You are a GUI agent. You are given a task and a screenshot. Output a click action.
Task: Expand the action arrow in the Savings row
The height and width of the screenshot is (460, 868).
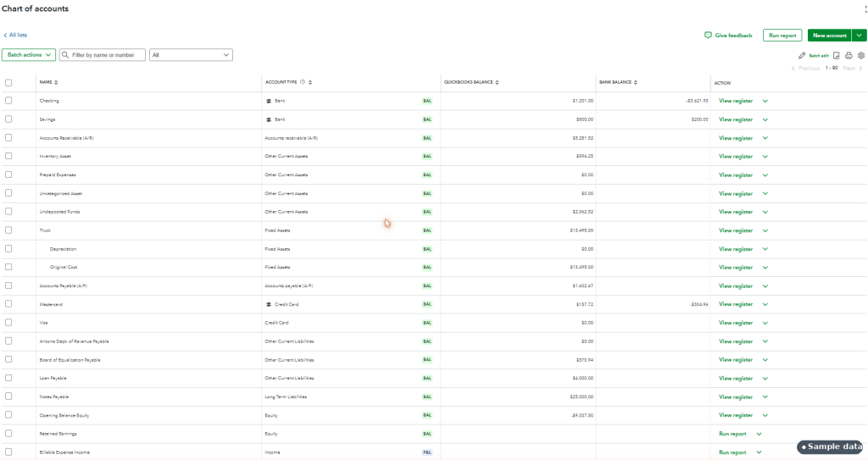765,119
